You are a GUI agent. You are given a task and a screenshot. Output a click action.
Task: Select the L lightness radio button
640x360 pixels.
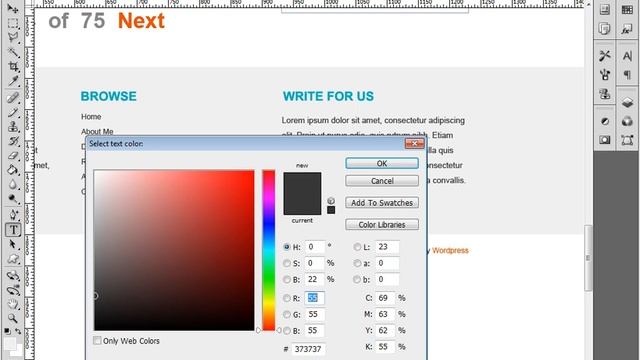357,247
